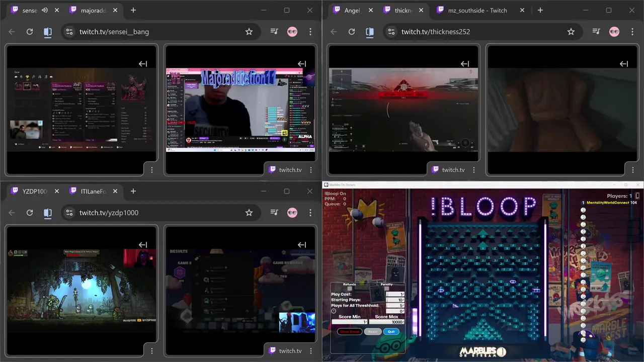The image size is (644, 362).
Task: Click the phone icon beside Players count
Action: (637, 196)
